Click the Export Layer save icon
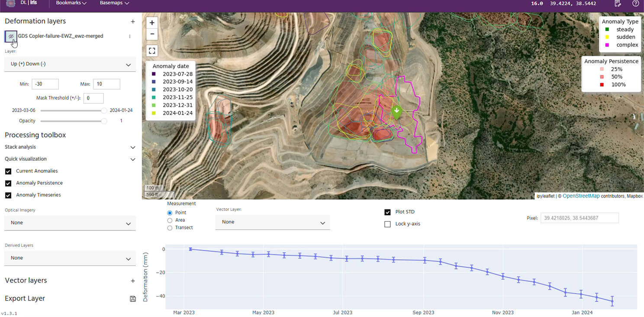This screenshot has height=317, width=644. tap(132, 298)
